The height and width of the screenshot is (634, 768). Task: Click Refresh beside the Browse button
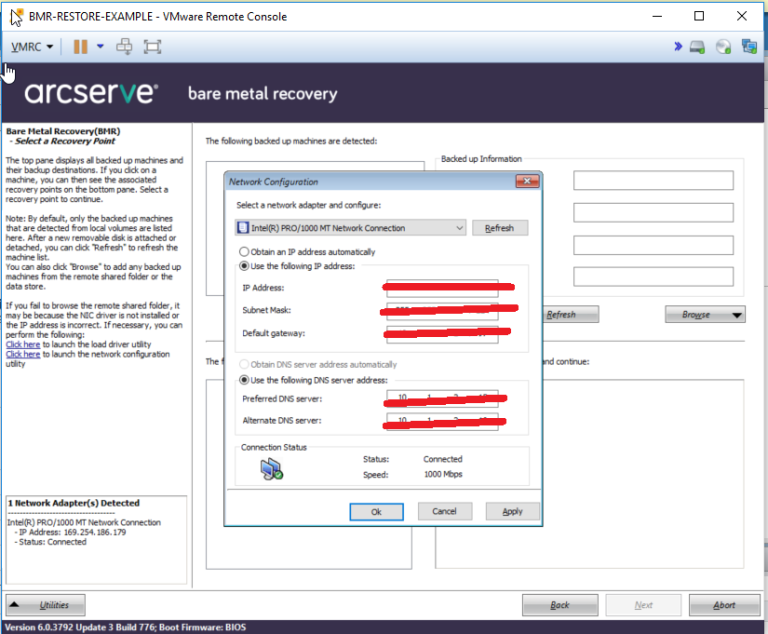(571, 315)
